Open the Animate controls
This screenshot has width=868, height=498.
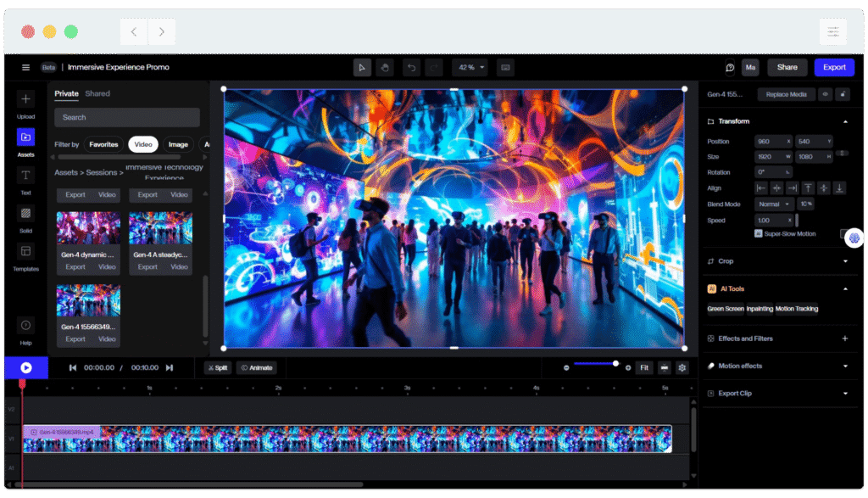click(x=257, y=367)
